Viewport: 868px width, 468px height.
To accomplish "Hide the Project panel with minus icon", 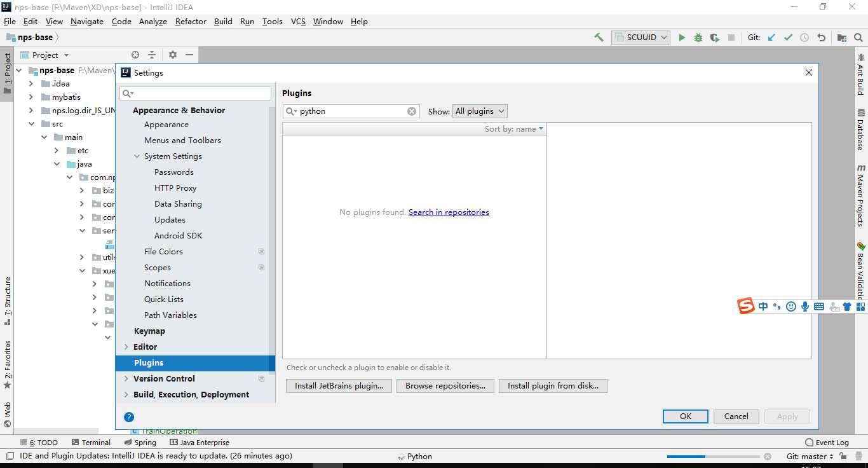I will click(189, 55).
